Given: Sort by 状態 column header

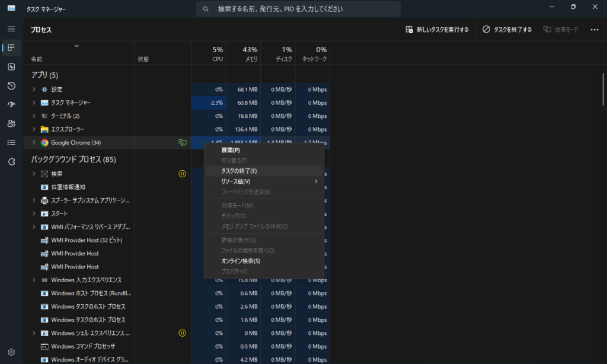Looking at the screenshot, I should (163, 53).
